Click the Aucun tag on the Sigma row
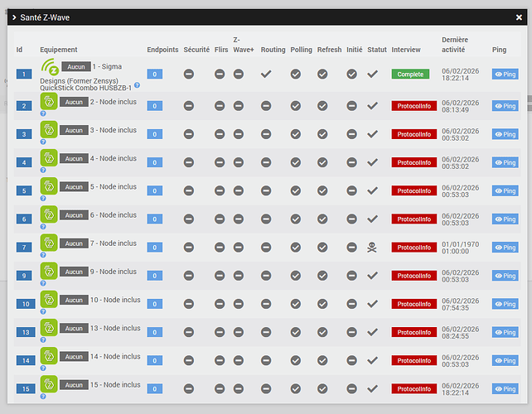Image resolution: width=532 pixels, height=414 pixels. [x=76, y=66]
